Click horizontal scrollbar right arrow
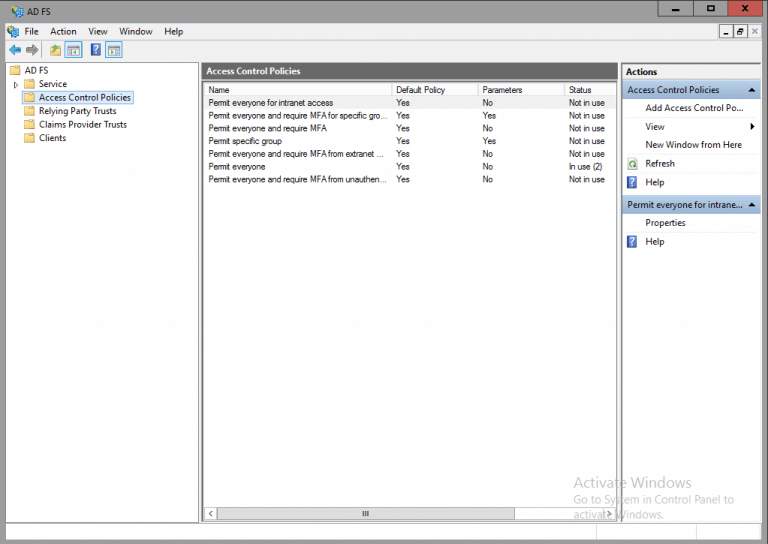Viewport: 768px width, 544px height. pos(609,514)
